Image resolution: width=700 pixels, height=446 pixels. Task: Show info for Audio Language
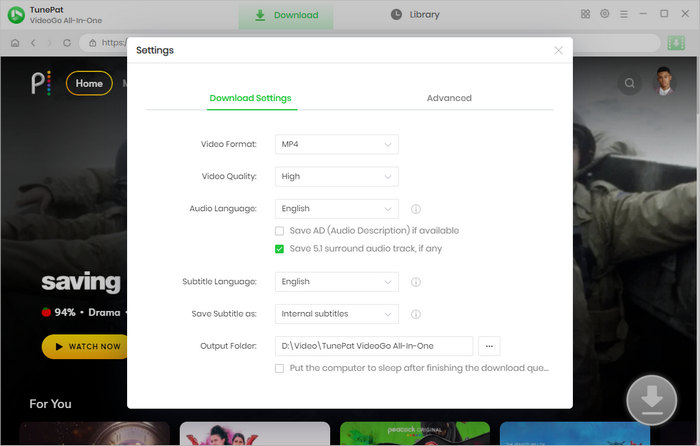(x=416, y=209)
